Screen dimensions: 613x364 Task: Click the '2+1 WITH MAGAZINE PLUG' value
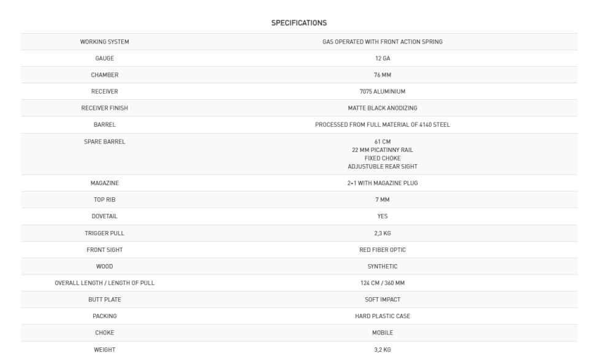pos(383,183)
